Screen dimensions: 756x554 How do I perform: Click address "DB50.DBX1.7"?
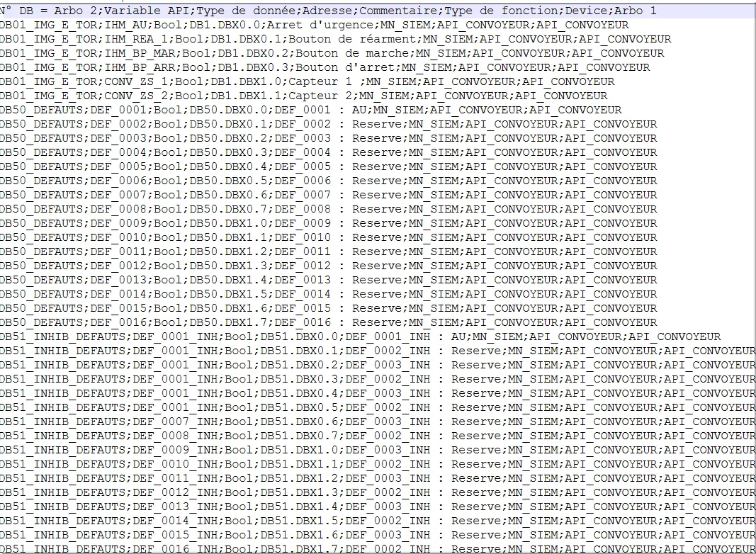click(228, 322)
